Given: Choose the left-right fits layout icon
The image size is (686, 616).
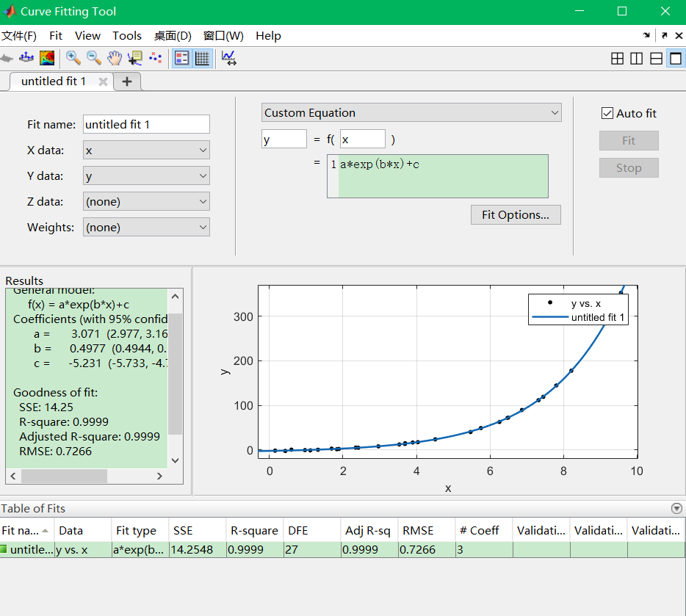Looking at the screenshot, I should 637,58.
